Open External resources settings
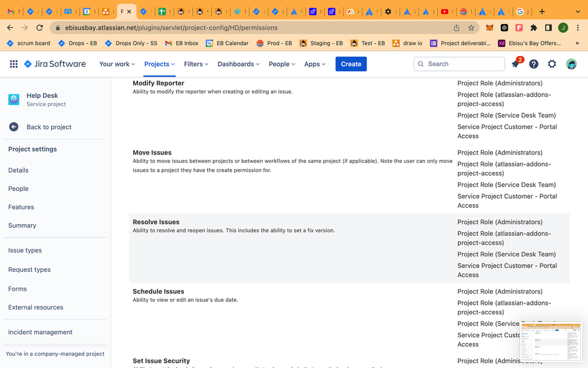 pyautogui.click(x=35, y=307)
